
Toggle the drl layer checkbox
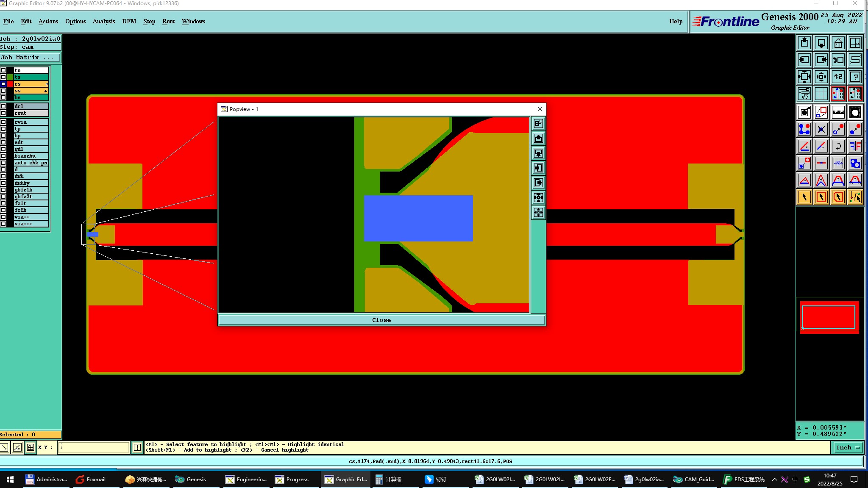3,106
